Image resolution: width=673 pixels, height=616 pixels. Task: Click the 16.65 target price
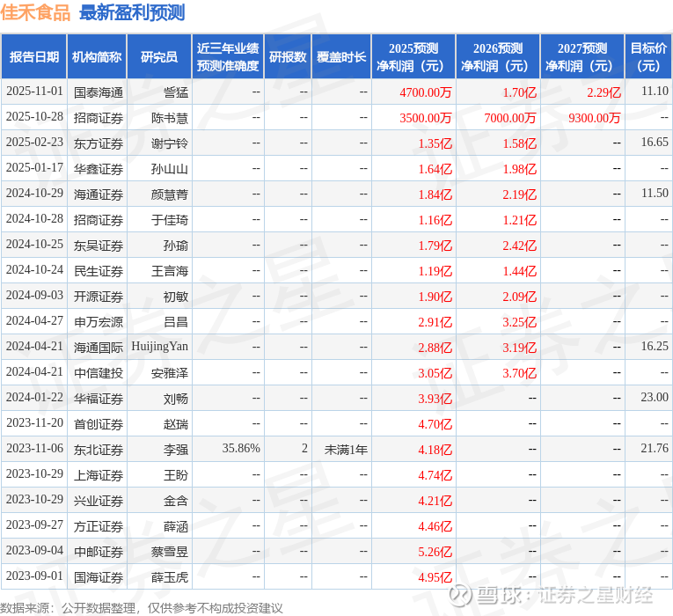pos(655,142)
